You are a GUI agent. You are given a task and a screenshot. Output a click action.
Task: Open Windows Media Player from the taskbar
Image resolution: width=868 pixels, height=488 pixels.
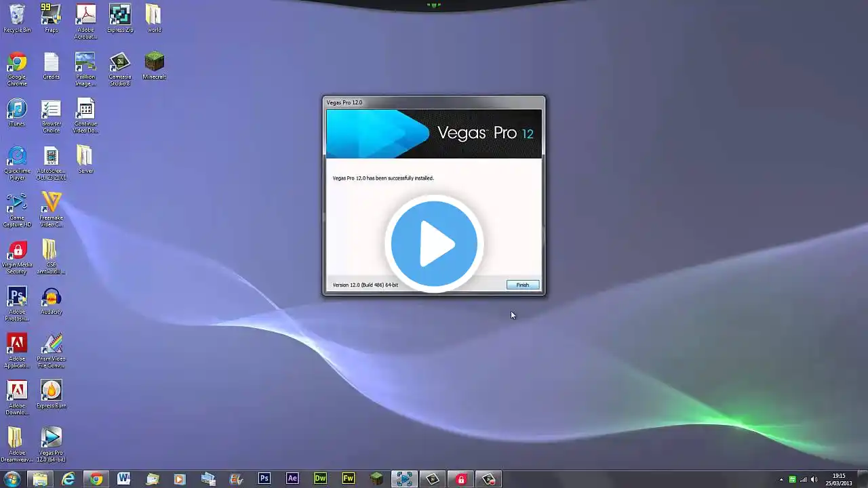point(180,479)
